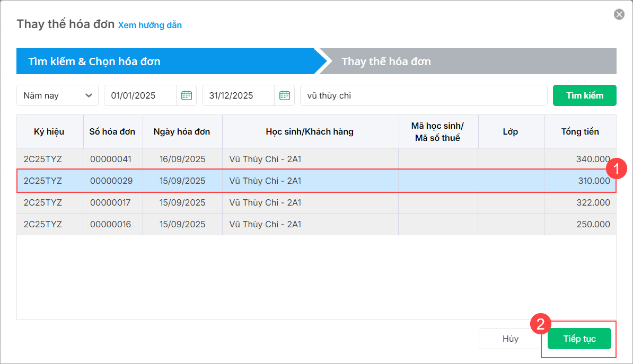Open the start date calendar picker
Screen dimensions: 633x364
tap(187, 95)
